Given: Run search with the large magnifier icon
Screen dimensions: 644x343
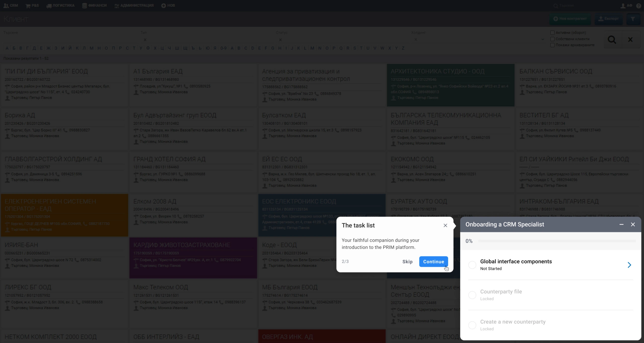Looking at the screenshot, I should pos(612,39).
